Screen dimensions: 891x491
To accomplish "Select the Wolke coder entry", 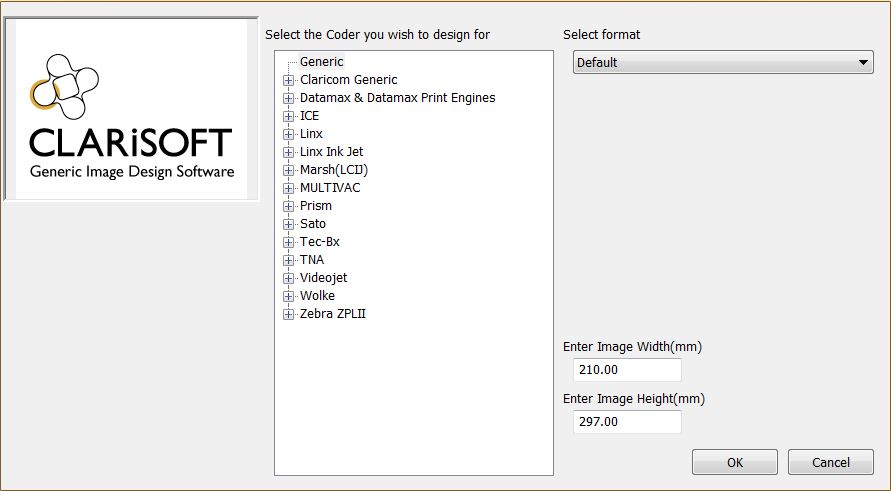I will 317,296.
